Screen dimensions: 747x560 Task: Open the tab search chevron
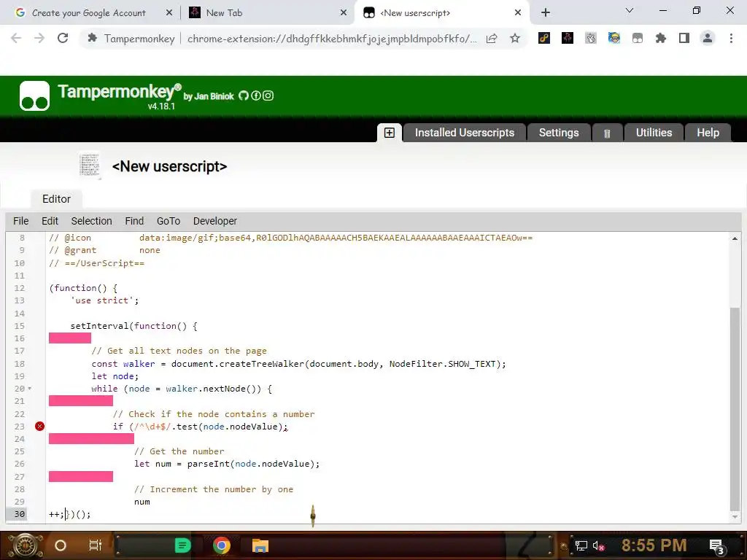[630, 10]
